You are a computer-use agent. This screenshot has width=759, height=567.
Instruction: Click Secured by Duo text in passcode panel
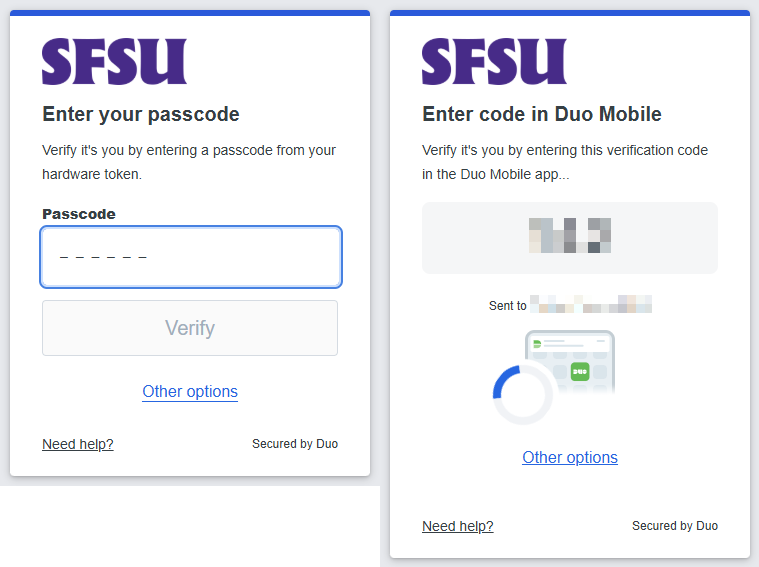295,444
